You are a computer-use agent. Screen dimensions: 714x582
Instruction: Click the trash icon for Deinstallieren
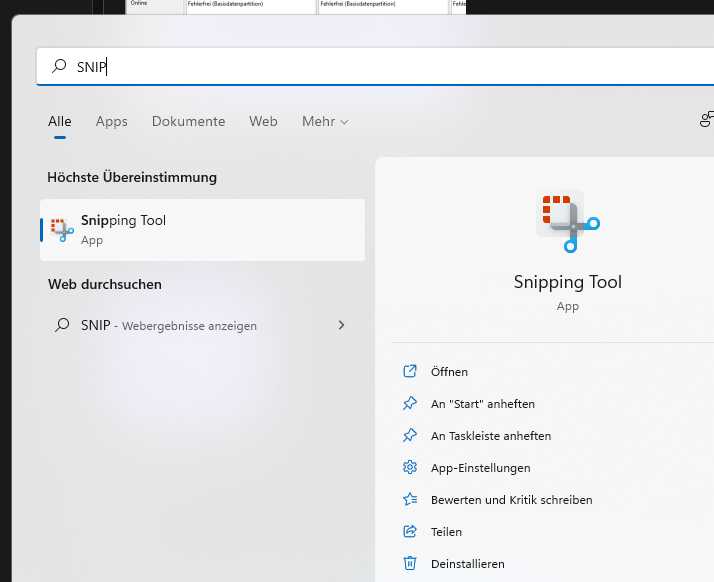click(410, 563)
